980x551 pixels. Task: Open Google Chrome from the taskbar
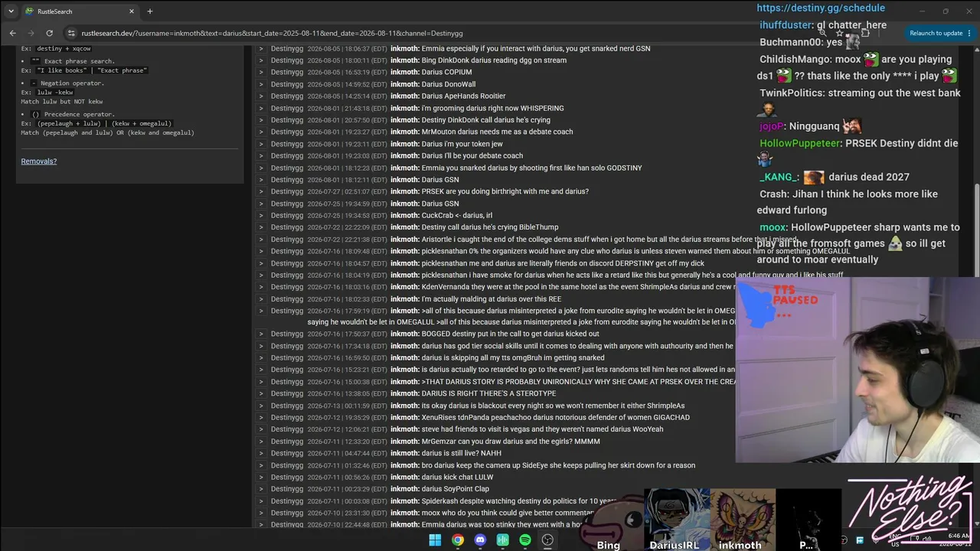coord(457,540)
